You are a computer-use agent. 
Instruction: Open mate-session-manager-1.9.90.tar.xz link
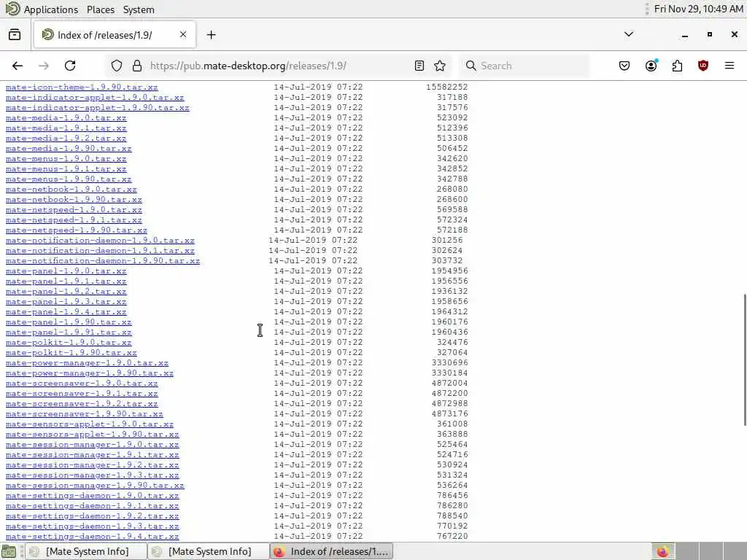coord(95,486)
